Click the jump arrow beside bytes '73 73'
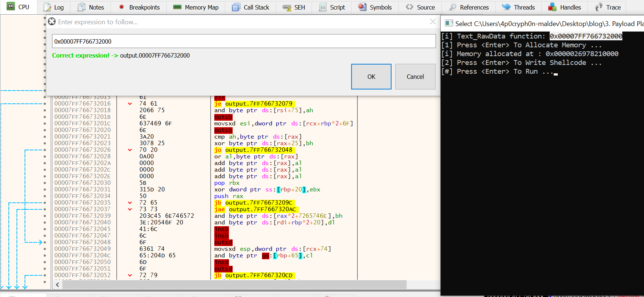The image size is (644, 297). click(130, 209)
